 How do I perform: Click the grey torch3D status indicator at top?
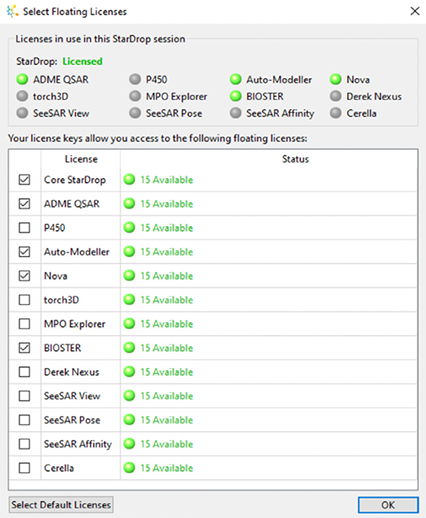[x=22, y=96]
